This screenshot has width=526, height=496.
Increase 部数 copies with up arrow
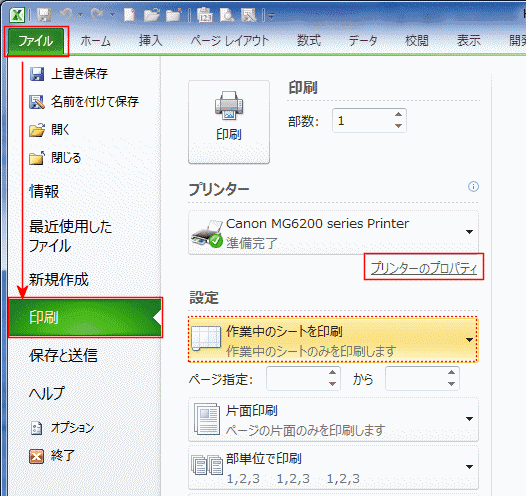point(398,115)
